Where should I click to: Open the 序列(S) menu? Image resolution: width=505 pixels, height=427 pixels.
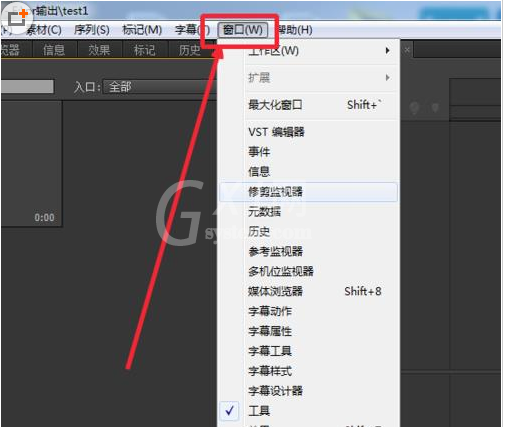click(x=92, y=30)
